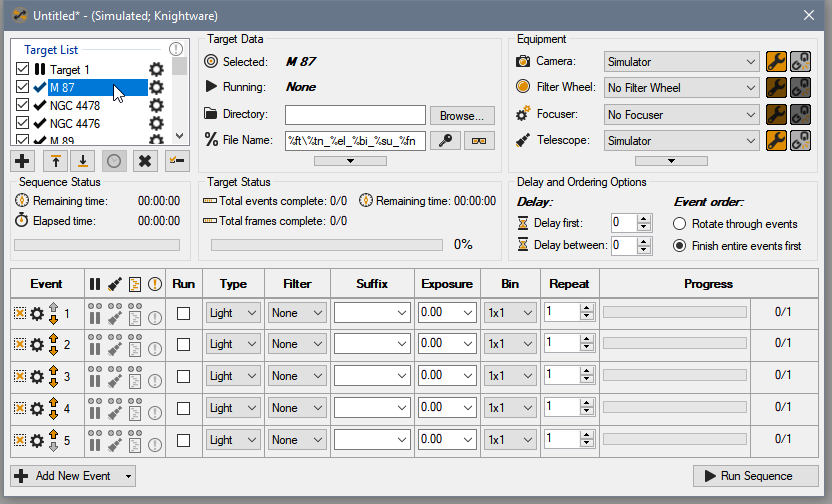Screen dimensions: 832x504
Task: Uncheck the Target 1 checkbox
Action: 22,69
